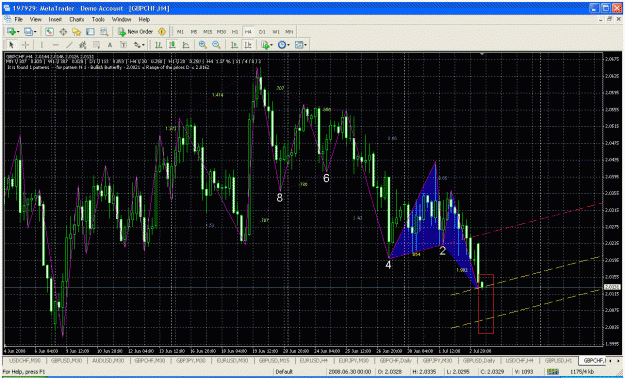Expand the Indicators dropdown arrow
Viewport: 625px width, 378px height.
[x=271, y=45]
